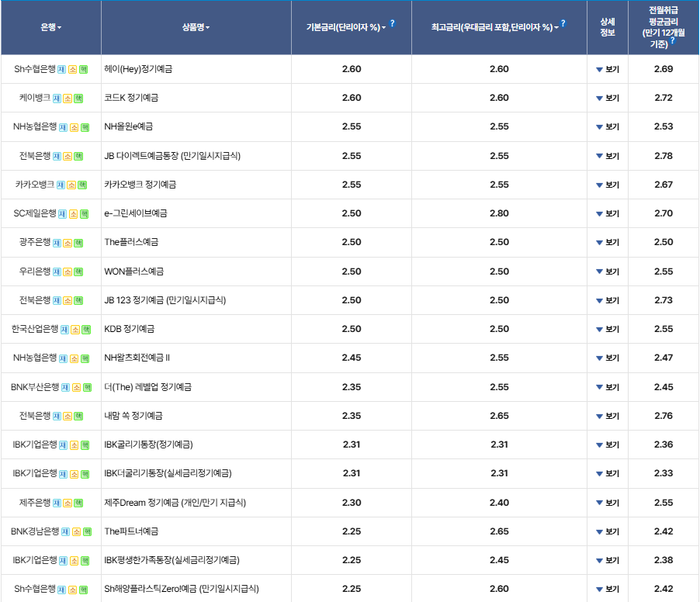This screenshot has height=602, width=700.
Task: Click orange 소 badge on 헤이(Hey)정기예금 row
Action: tap(72, 70)
